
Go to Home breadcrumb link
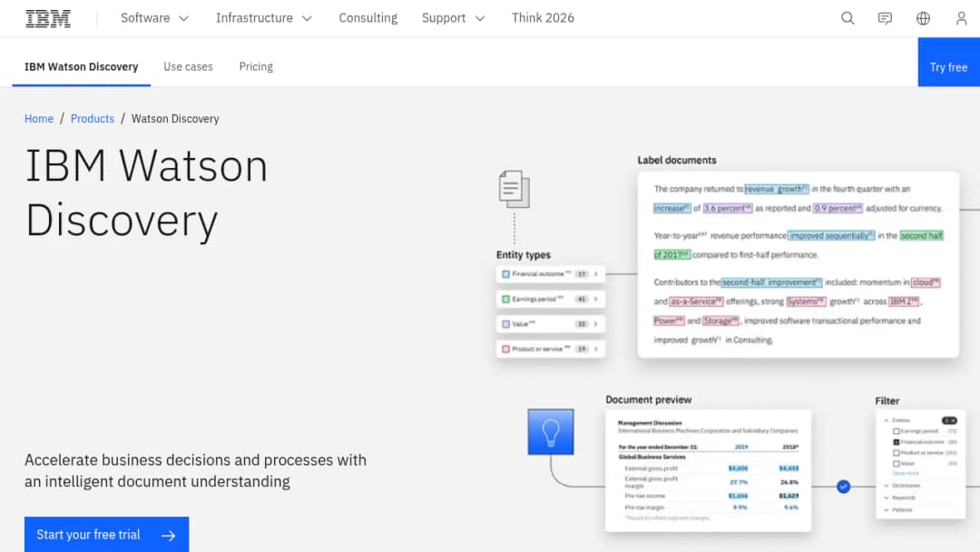[x=39, y=119]
